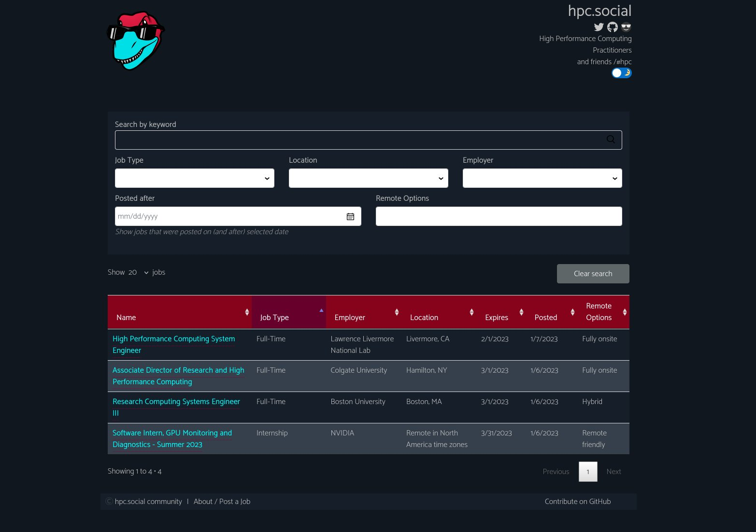Open the About / Post a Job link

coord(222,502)
